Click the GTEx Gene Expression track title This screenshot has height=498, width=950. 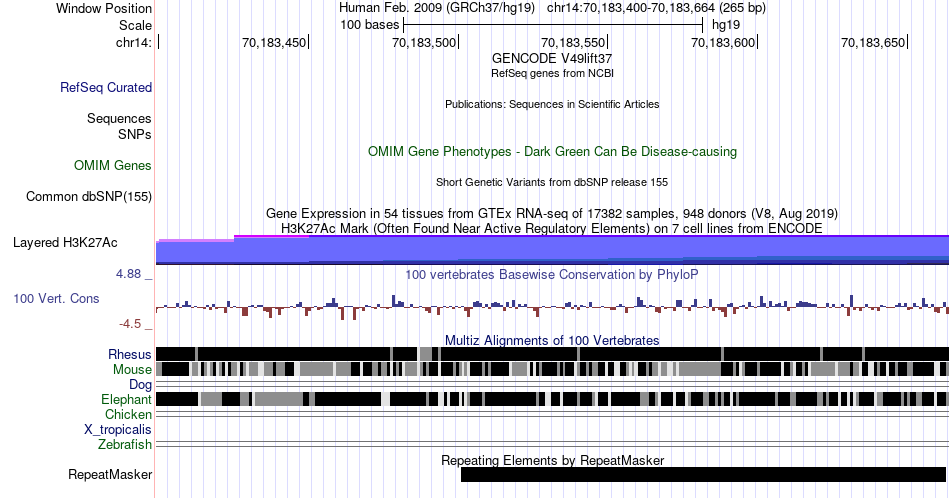tap(552, 213)
